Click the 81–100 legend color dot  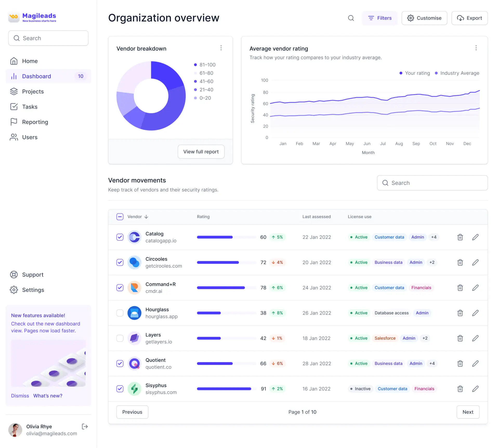point(195,65)
